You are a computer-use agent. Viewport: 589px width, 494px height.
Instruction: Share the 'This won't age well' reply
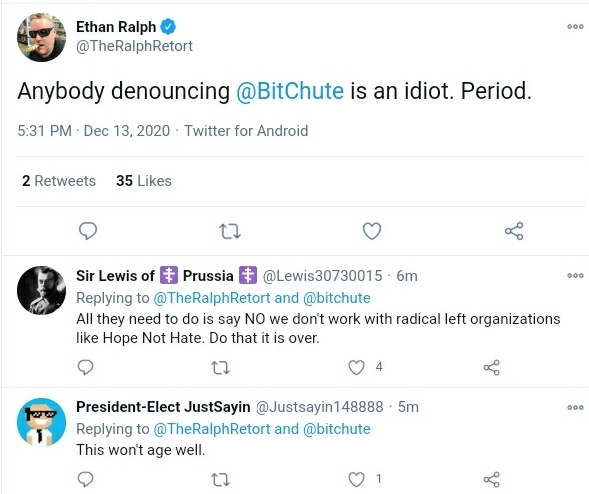coord(492,479)
